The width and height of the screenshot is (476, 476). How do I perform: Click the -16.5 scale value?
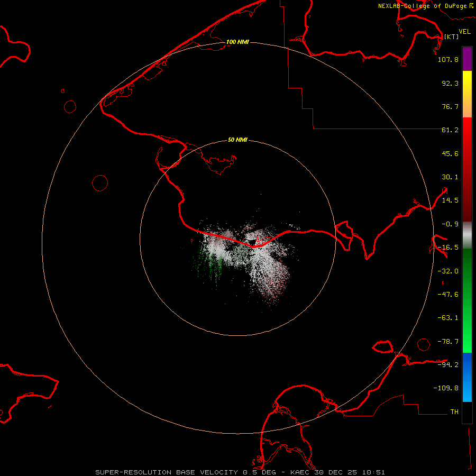pos(448,248)
